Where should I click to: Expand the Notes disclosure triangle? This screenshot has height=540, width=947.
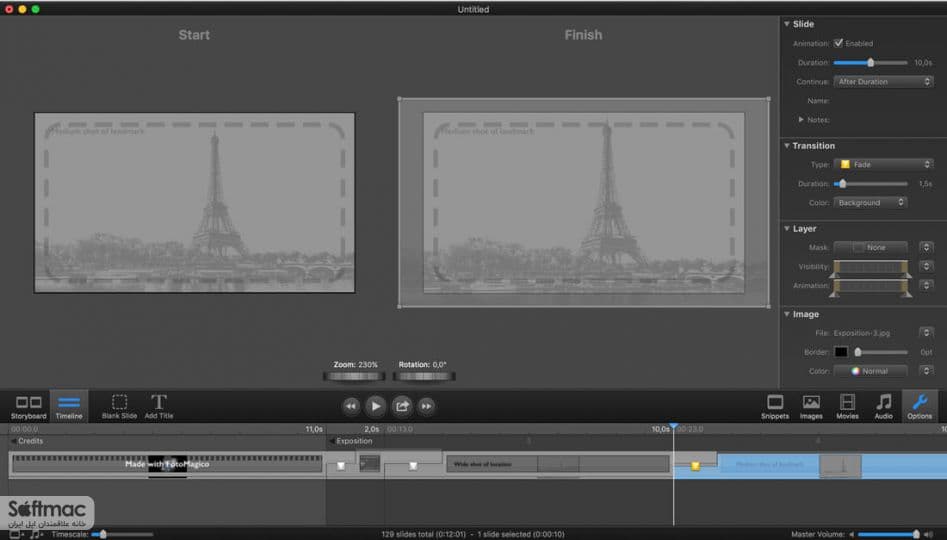tap(801, 120)
